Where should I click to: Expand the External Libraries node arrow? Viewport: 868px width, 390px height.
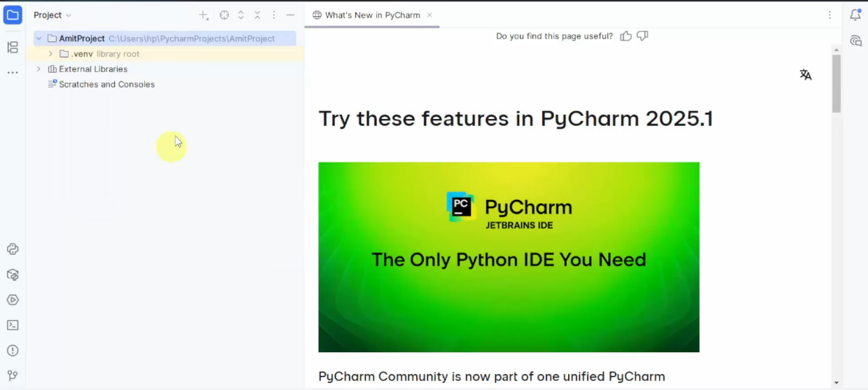(x=39, y=69)
